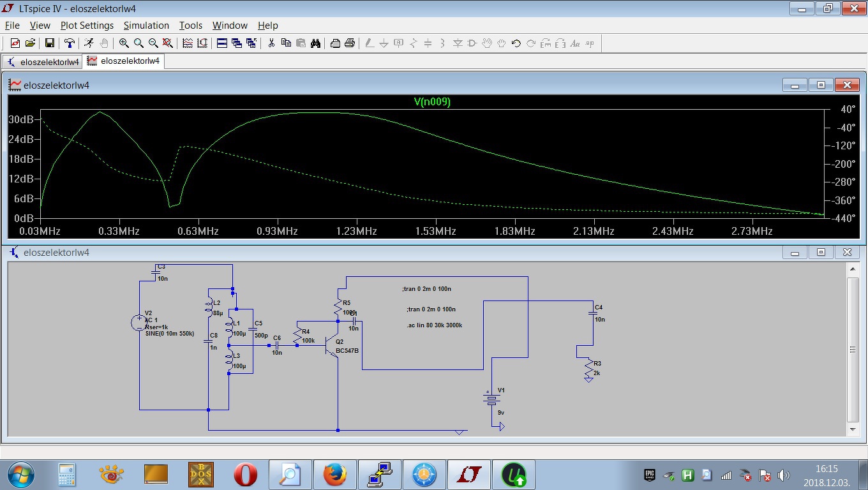
Task: Open the Control Panel hammer icon
Action: [x=70, y=43]
